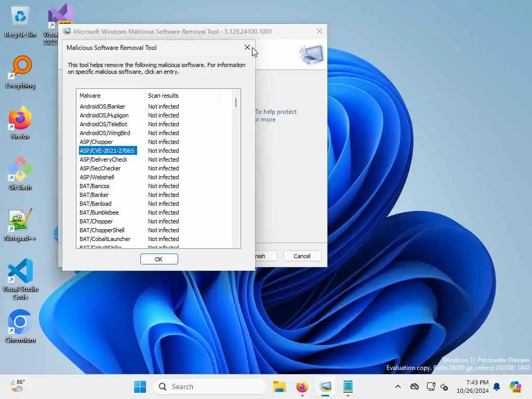This screenshot has height=399, width=532.
Task: Open the clock and date flyout
Action: point(472,387)
